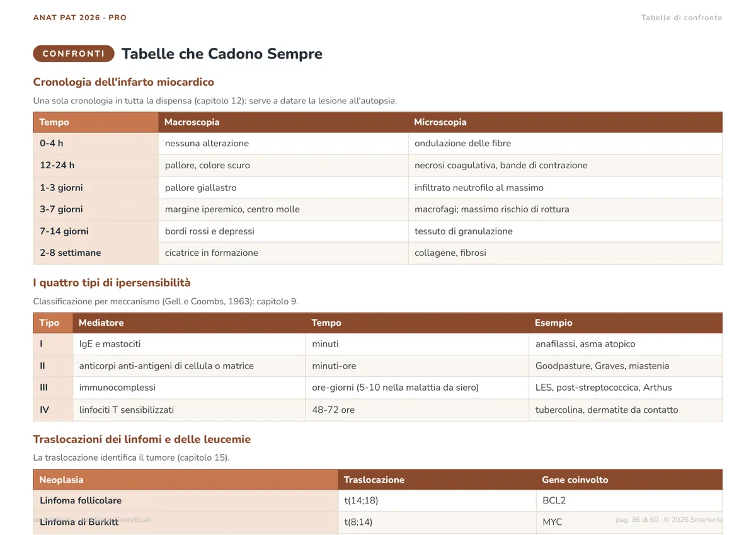
Task: Click the CONFRONTI badge label
Action: point(74,54)
